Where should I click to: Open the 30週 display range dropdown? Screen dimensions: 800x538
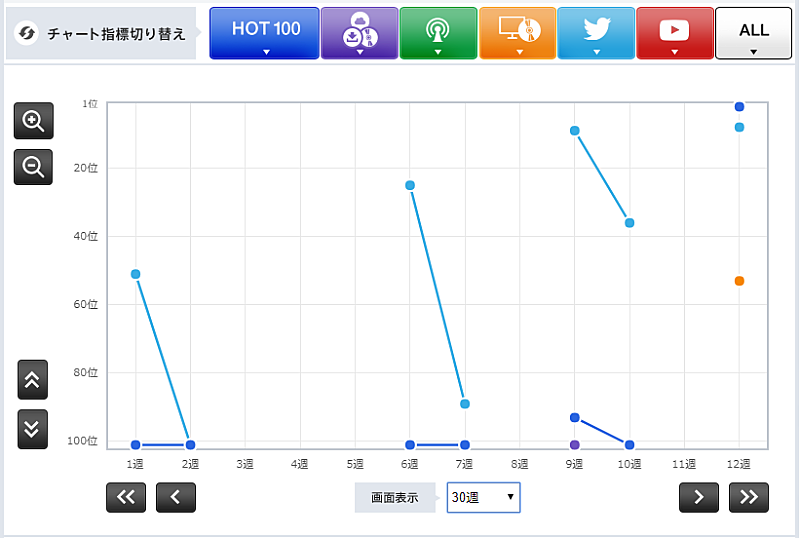pyautogui.click(x=483, y=497)
